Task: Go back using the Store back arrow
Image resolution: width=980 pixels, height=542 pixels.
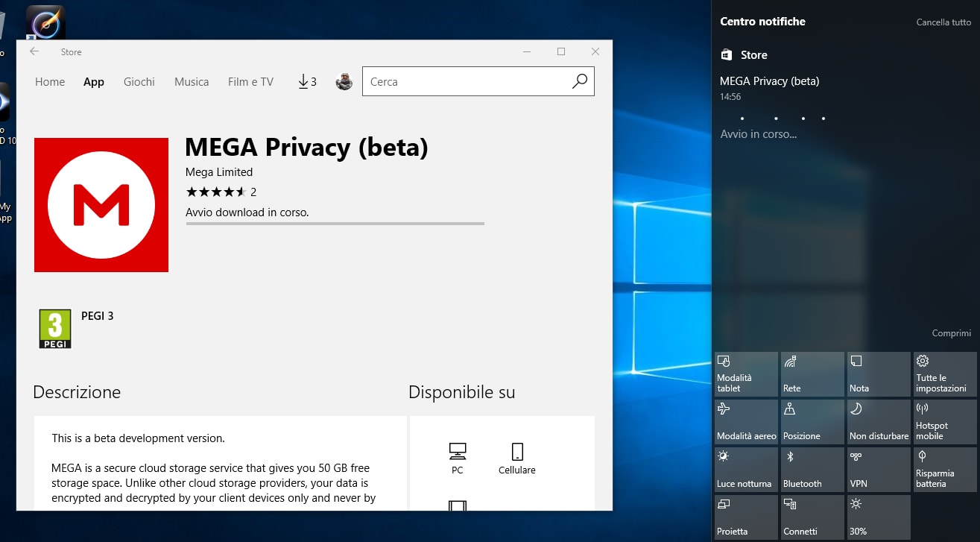Action: (34, 51)
